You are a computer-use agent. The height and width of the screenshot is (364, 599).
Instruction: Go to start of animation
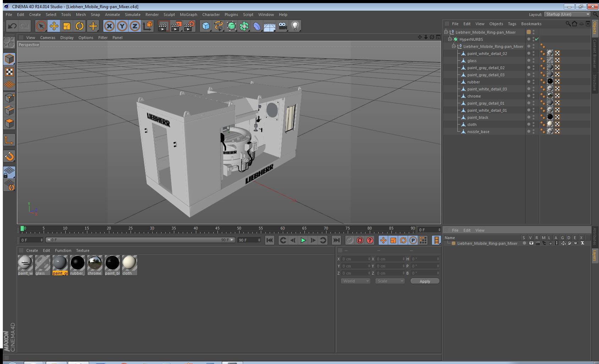[270, 240]
